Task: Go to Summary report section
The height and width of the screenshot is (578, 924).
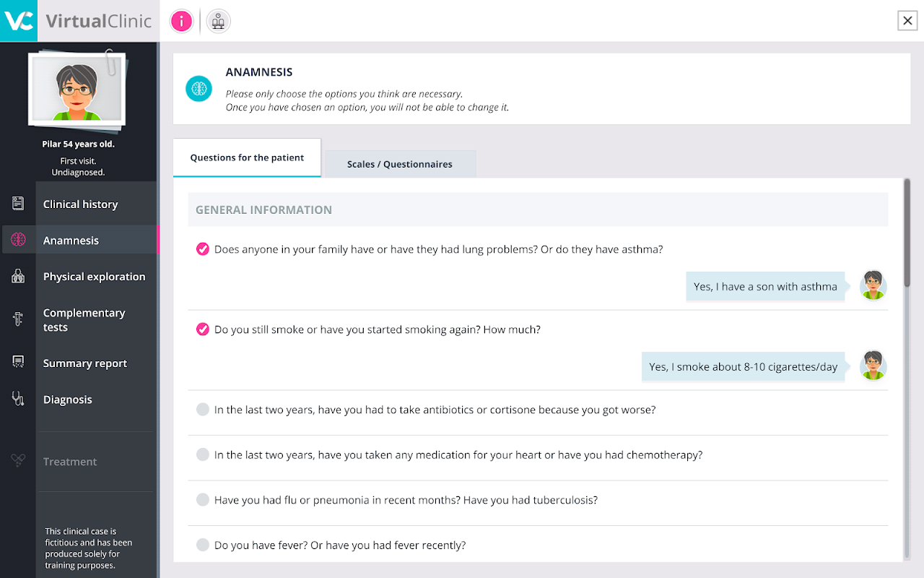Action: (x=84, y=363)
